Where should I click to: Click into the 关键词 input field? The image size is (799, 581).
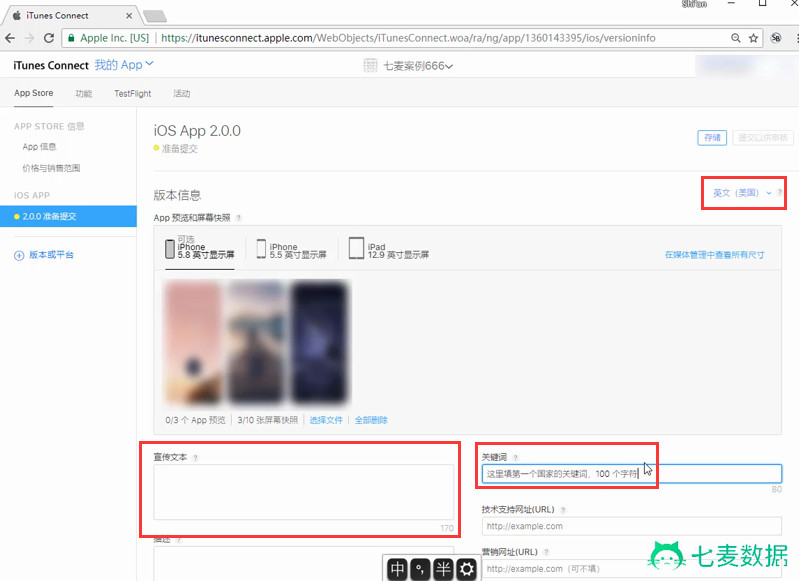tap(632, 474)
